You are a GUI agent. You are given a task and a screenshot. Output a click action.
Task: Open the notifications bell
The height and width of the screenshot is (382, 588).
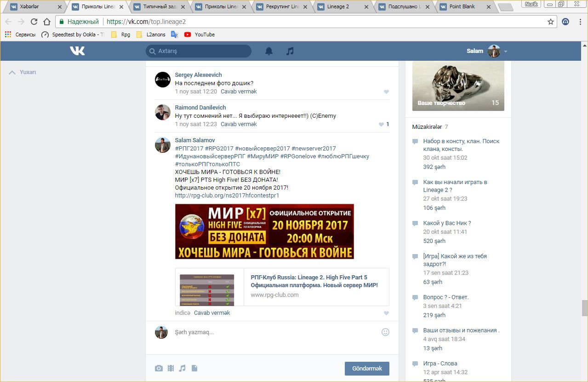(x=269, y=51)
